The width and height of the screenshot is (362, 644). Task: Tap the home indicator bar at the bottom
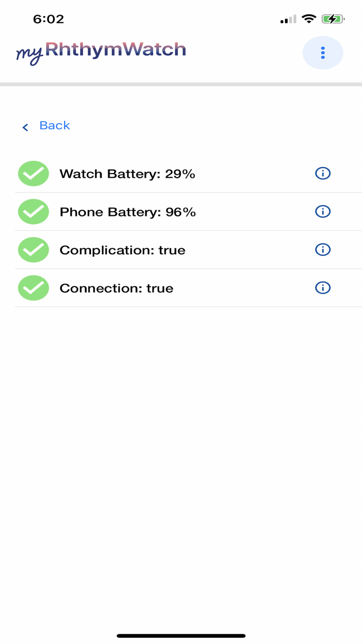[x=181, y=634]
